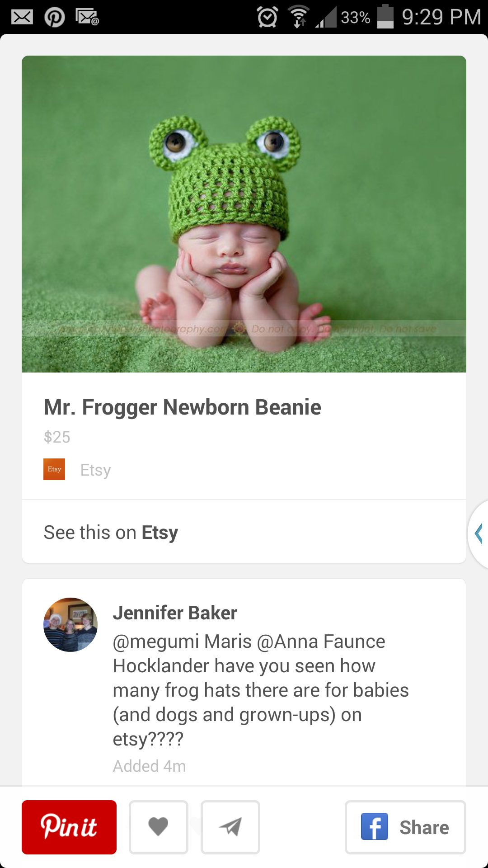Open the Mr. Frogger Newborn Beanie title
Screen dimensions: 488x868
[x=182, y=407]
